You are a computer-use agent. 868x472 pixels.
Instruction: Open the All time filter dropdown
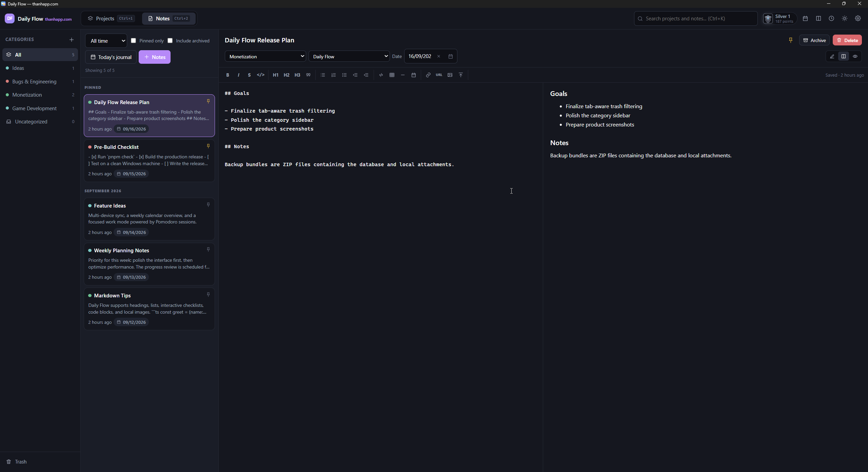[106, 41]
